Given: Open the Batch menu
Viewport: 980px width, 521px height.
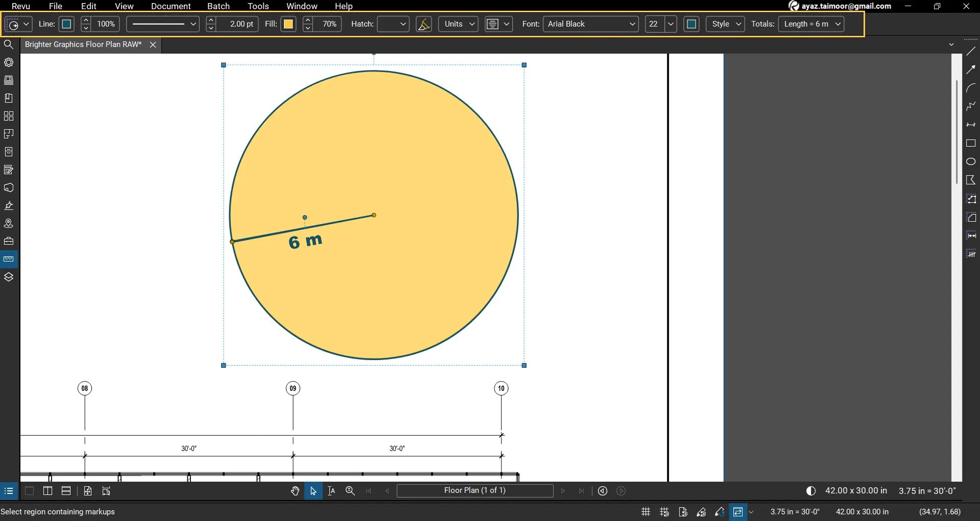Looking at the screenshot, I should [x=218, y=6].
